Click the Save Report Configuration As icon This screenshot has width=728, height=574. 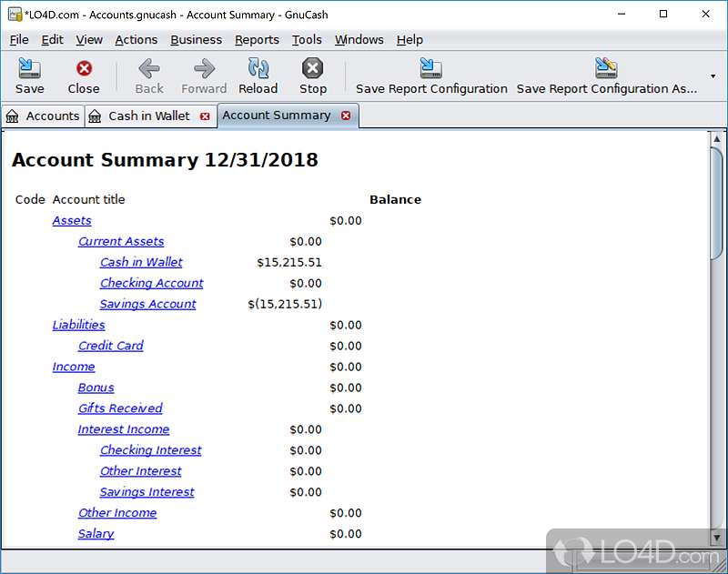(x=606, y=68)
